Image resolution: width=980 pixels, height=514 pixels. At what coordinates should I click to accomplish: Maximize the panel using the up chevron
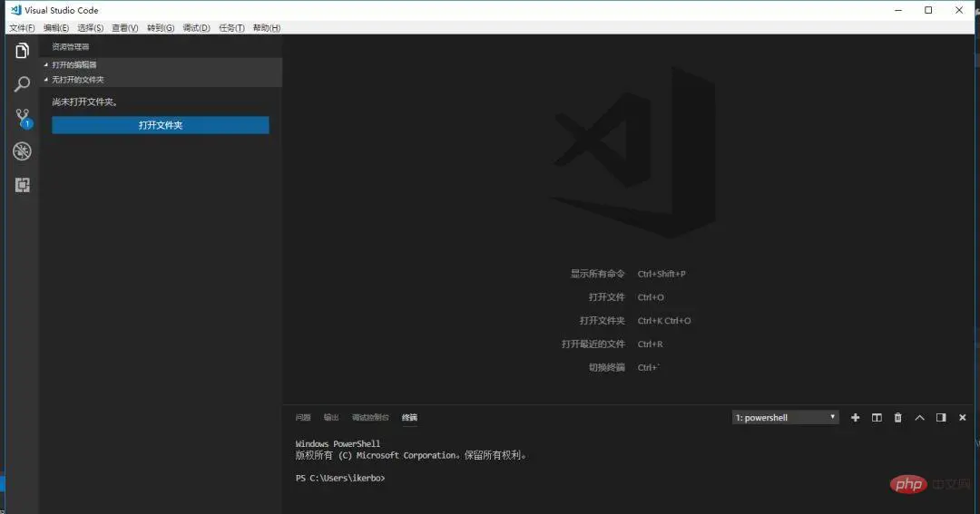click(x=919, y=418)
